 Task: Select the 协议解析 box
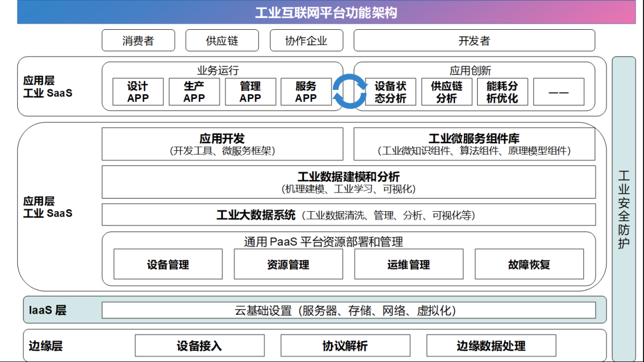coord(345,346)
